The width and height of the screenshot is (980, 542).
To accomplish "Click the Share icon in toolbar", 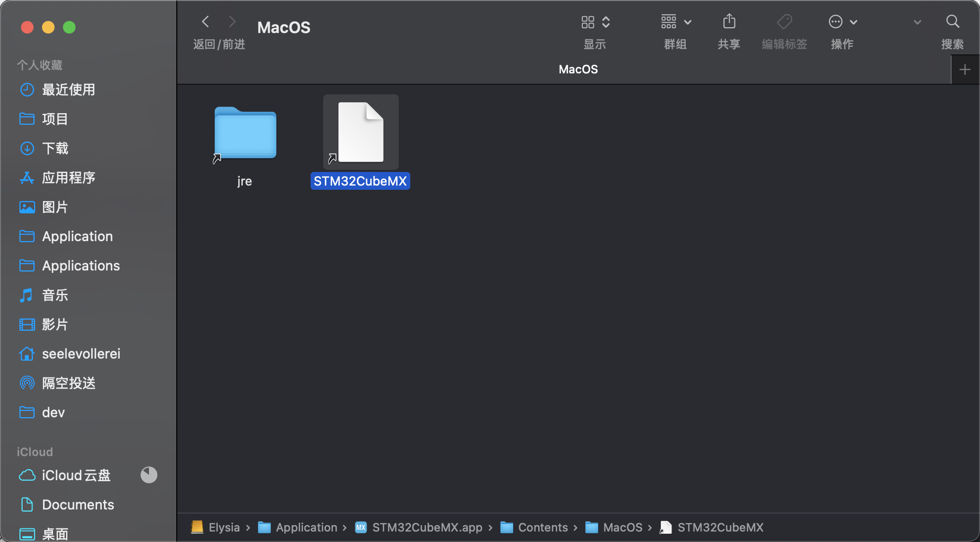I will pos(729,22).
